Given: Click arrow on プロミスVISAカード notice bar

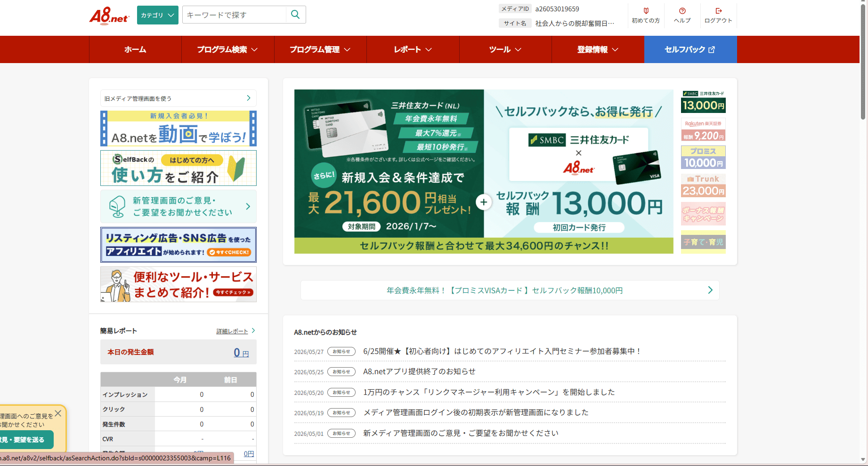Looking at the screenshot, I should point(710,290).
